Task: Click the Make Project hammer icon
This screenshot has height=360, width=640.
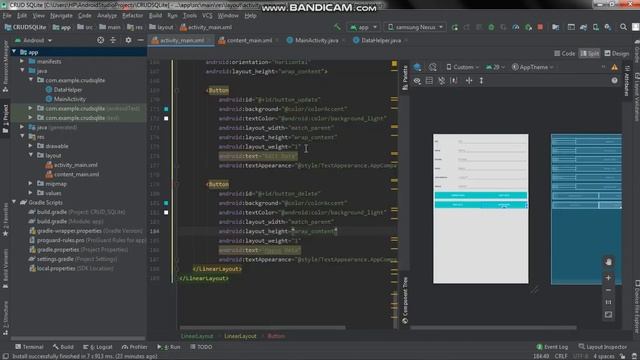Action: pos(337,27)
